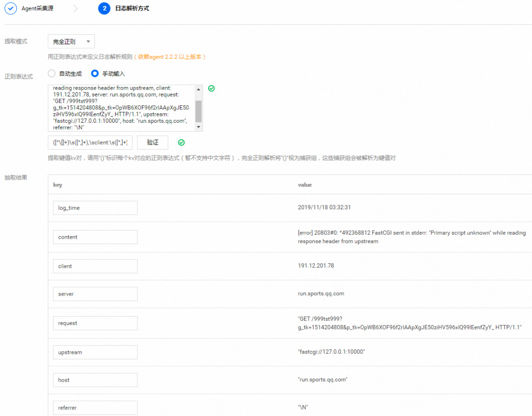Click the step 2 number circle
The height and width of the screenshot is (416, 532).
104,8
